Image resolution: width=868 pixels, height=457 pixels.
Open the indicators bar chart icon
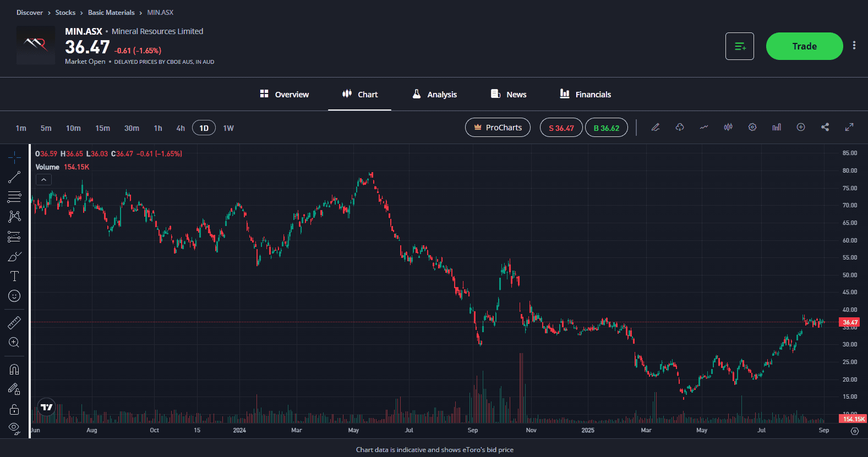pyautogui.click(x=777, y=127)
